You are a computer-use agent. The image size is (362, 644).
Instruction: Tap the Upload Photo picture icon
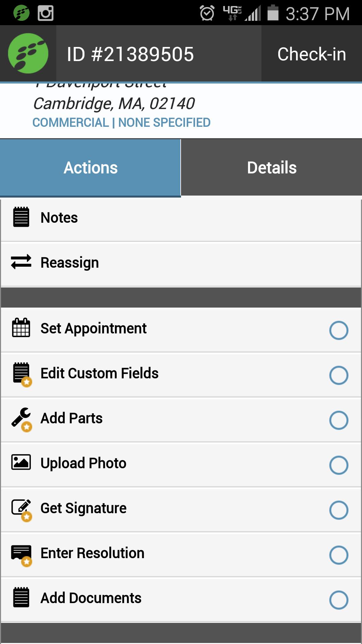point(21,463)
